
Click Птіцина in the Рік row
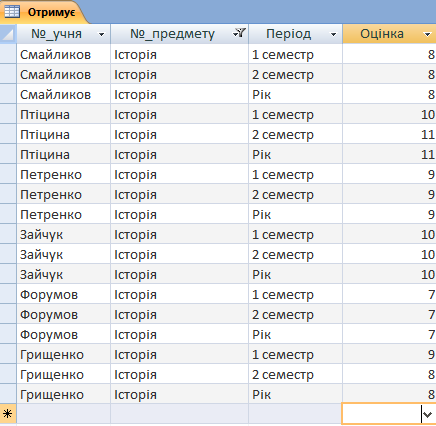[x=45, y=155]
